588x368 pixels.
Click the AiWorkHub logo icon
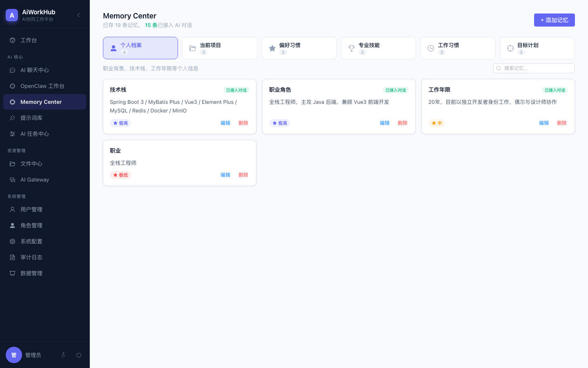[12, 15]
